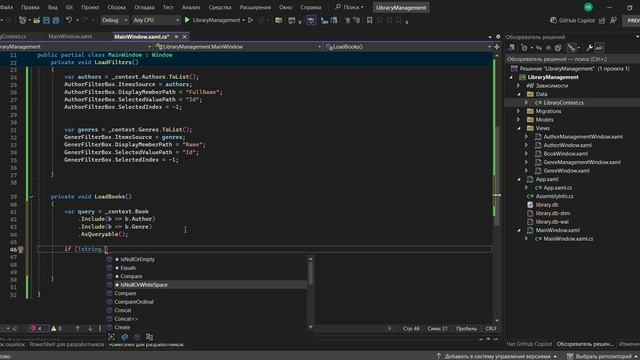This screenshot has height=360, width=640.
Task: Save the current file in toolbar
Action: tap(47, 20)
